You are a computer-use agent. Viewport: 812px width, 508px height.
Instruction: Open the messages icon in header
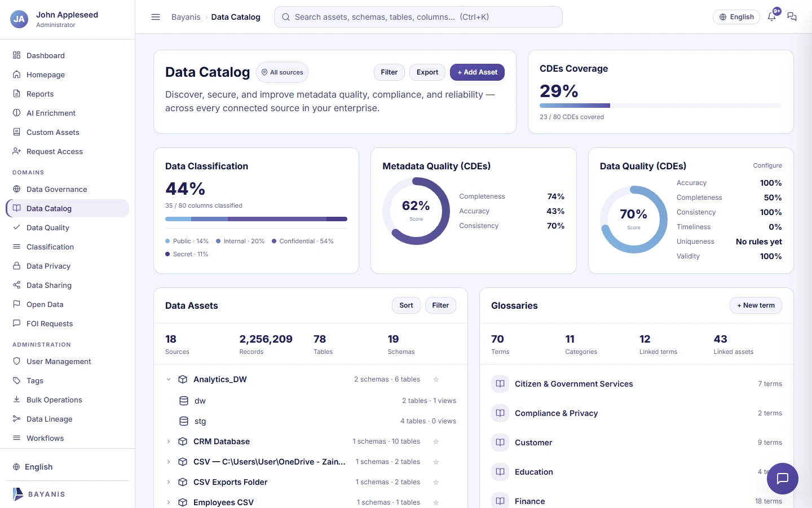tap(792, 17)
